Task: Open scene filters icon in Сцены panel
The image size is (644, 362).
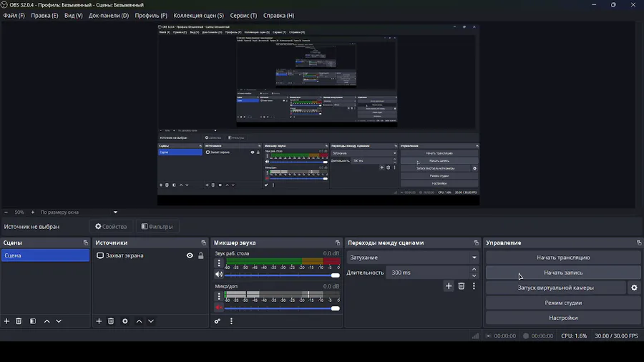Action: 33,321
